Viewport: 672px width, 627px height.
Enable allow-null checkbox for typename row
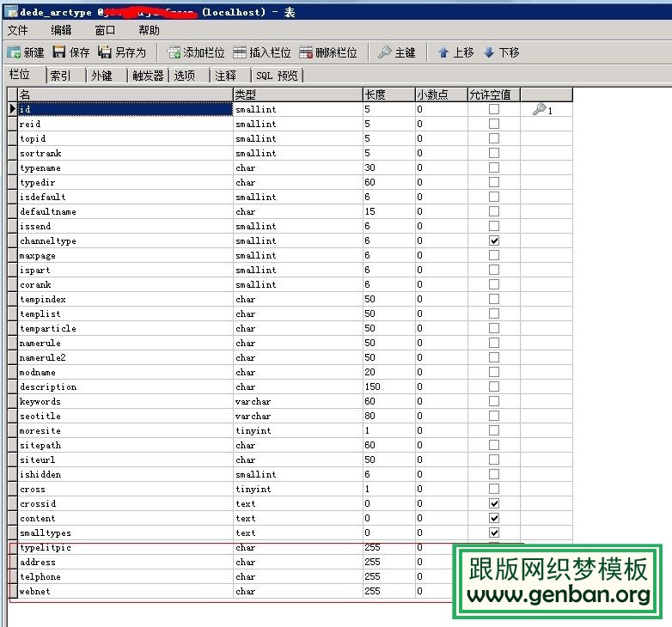click(x=494, y=167)
